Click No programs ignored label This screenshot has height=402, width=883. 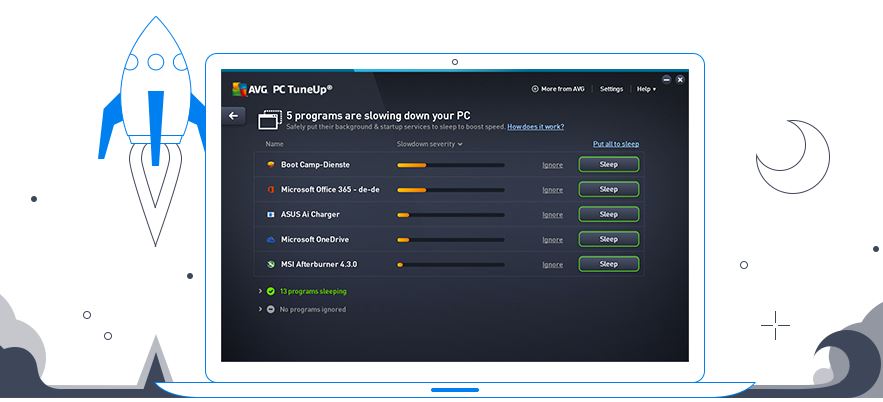tap(313, 310)
